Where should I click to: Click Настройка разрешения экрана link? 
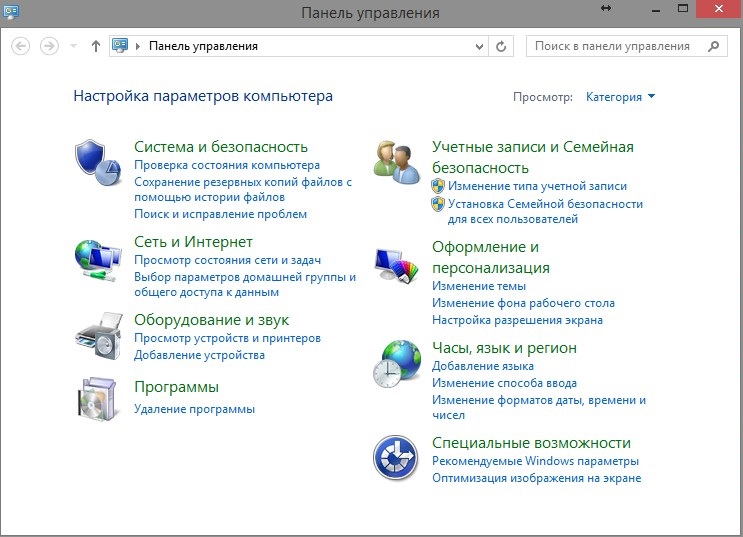pos(517,320)
